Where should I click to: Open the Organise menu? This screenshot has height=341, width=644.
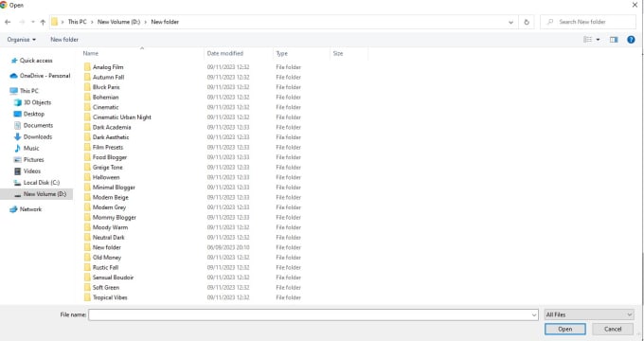point(22,40)
